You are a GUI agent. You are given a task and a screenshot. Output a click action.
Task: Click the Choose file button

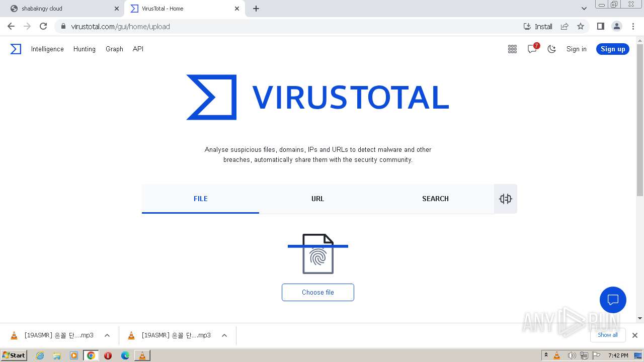[318, 292]
